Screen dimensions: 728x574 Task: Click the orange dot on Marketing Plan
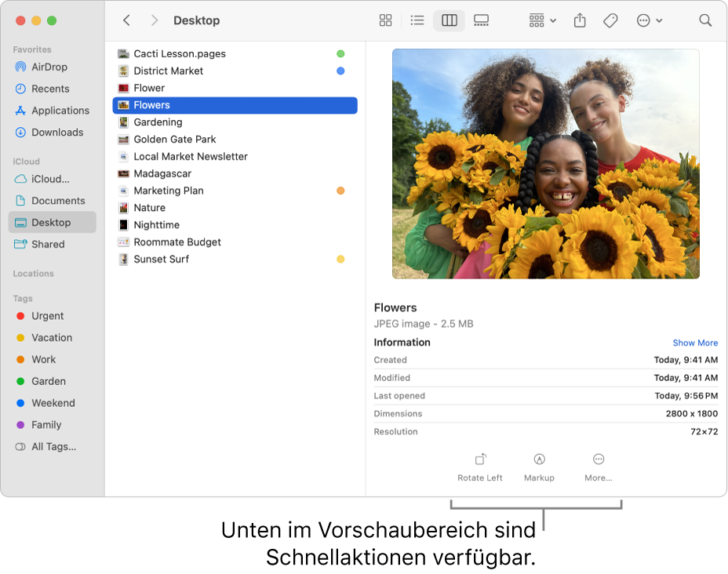(x=340, y=191)
